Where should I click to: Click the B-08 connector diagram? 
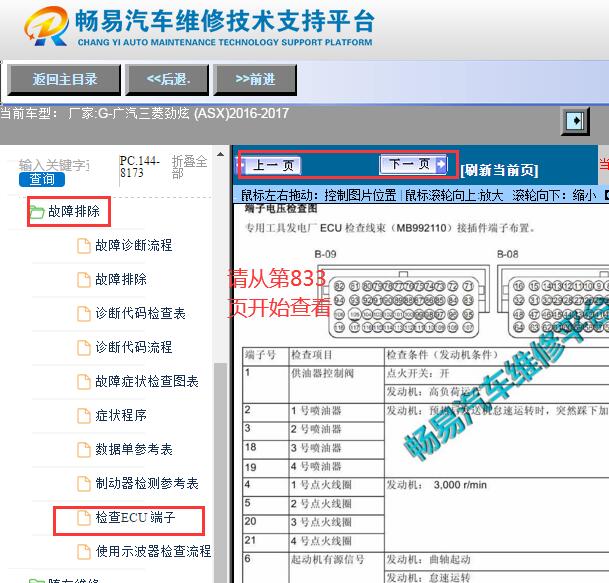click(553, 301)
